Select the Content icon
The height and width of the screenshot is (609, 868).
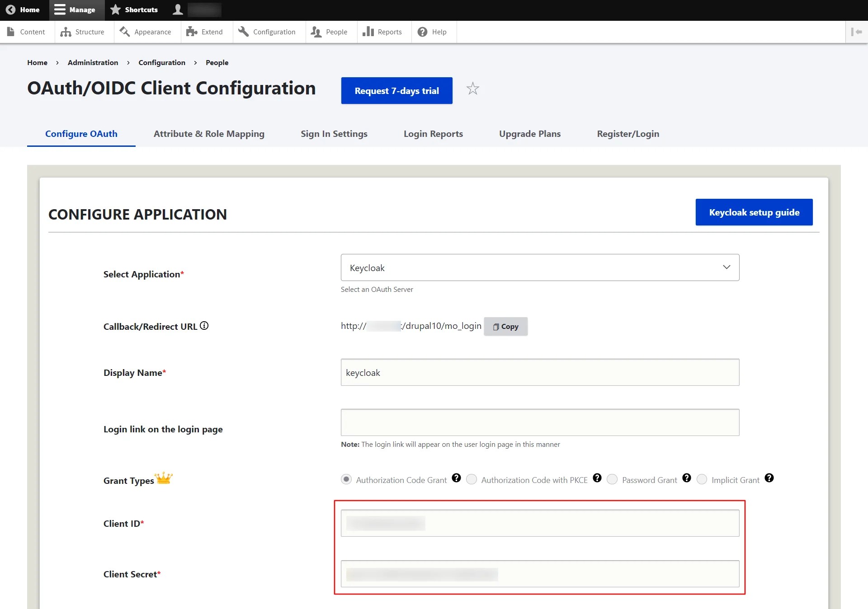(x=11, y=32)
